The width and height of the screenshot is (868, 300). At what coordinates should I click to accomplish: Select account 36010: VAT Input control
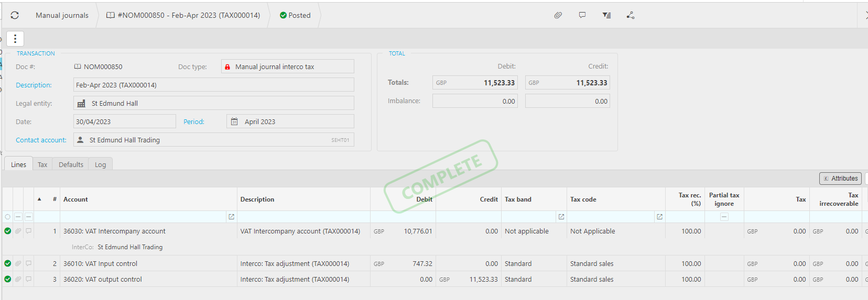click(x=100, y=264)
